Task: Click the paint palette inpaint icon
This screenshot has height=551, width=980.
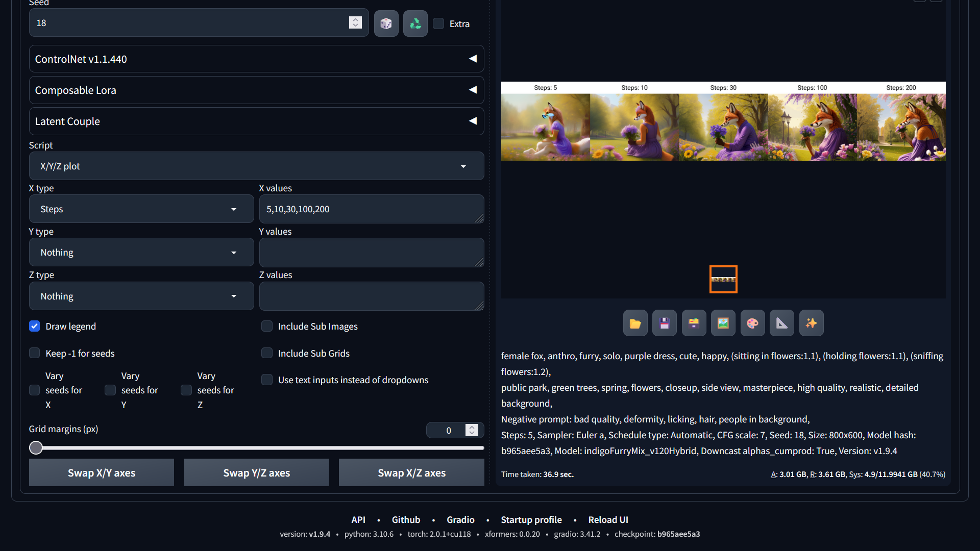Action: pyautogui.click(x=752, y=323)
